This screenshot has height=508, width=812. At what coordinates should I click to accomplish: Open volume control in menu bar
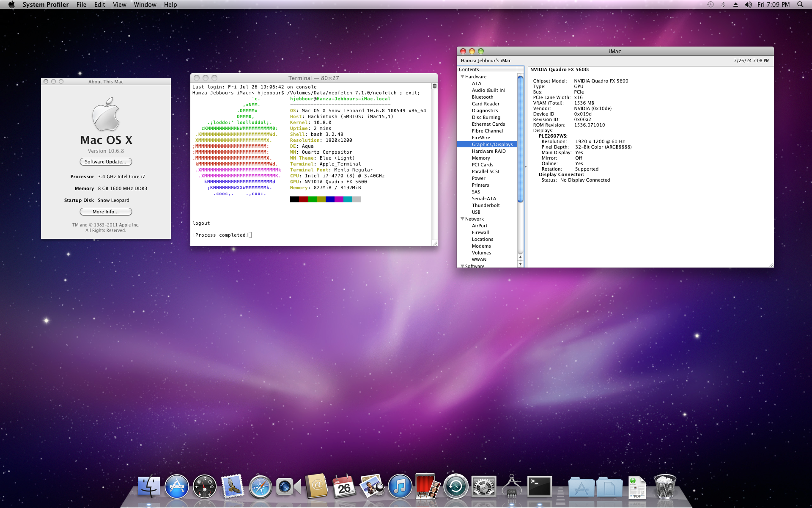[x=748, y=5]
